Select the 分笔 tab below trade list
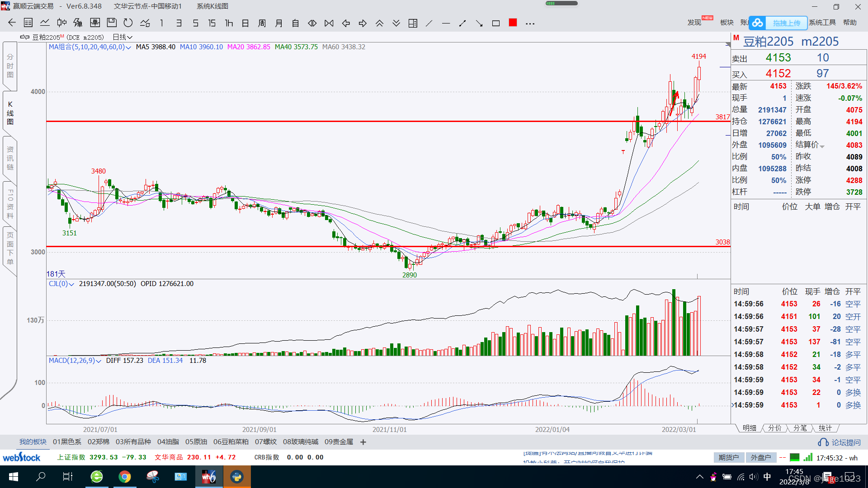The width and height of the screenshot is (868, 488). 800,428
